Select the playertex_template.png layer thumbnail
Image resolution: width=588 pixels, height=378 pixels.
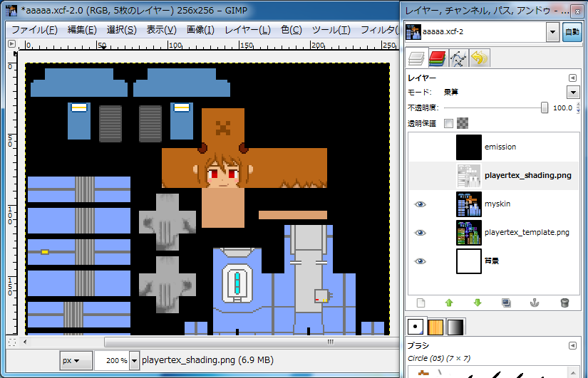(469, 233)
